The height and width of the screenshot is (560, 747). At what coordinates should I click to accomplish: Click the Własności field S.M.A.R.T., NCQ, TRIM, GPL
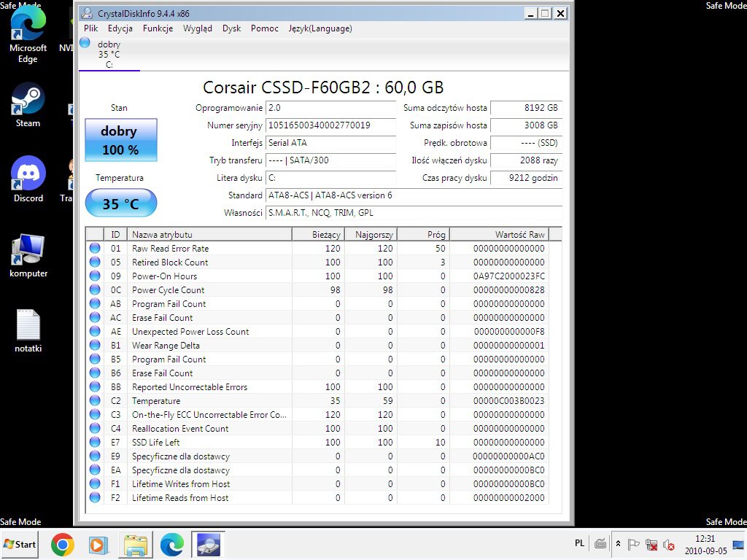414,213
